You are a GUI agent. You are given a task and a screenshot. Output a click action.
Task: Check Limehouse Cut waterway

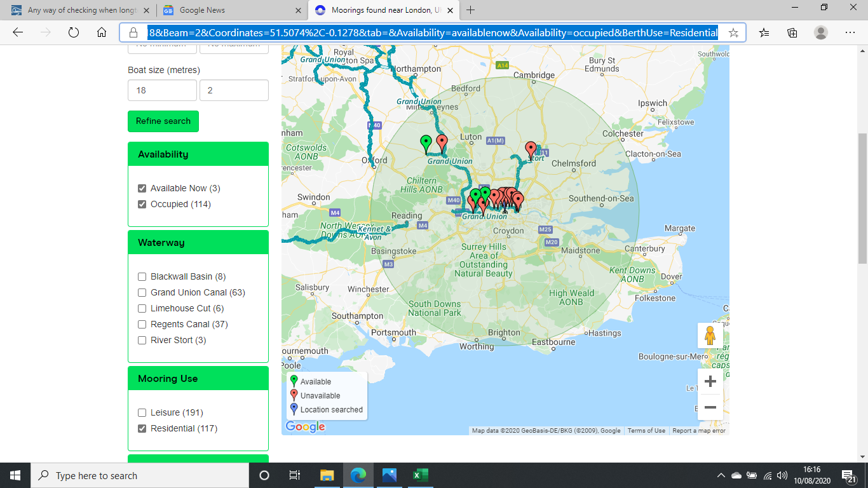[142, 309]
